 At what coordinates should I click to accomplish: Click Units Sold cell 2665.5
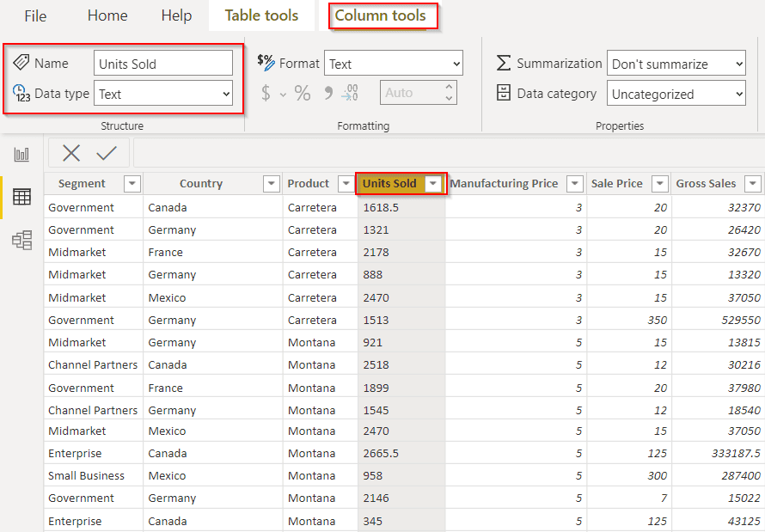tap(401, 453)
